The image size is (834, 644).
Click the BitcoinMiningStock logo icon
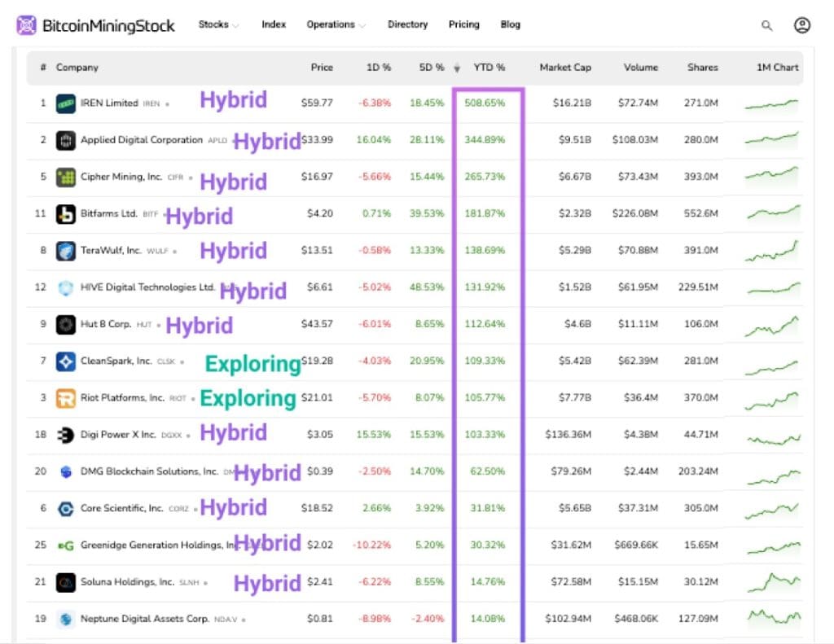(x=27, y=25)
